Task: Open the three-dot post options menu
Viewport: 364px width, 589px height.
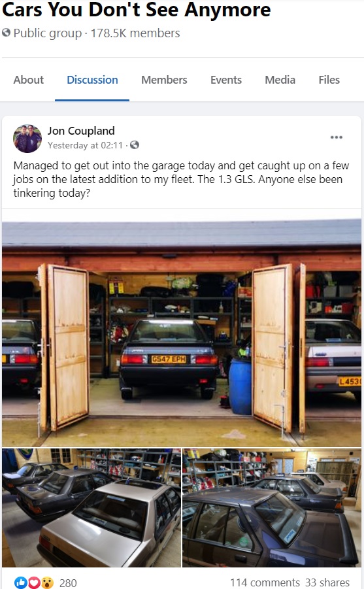Action: 336,137
